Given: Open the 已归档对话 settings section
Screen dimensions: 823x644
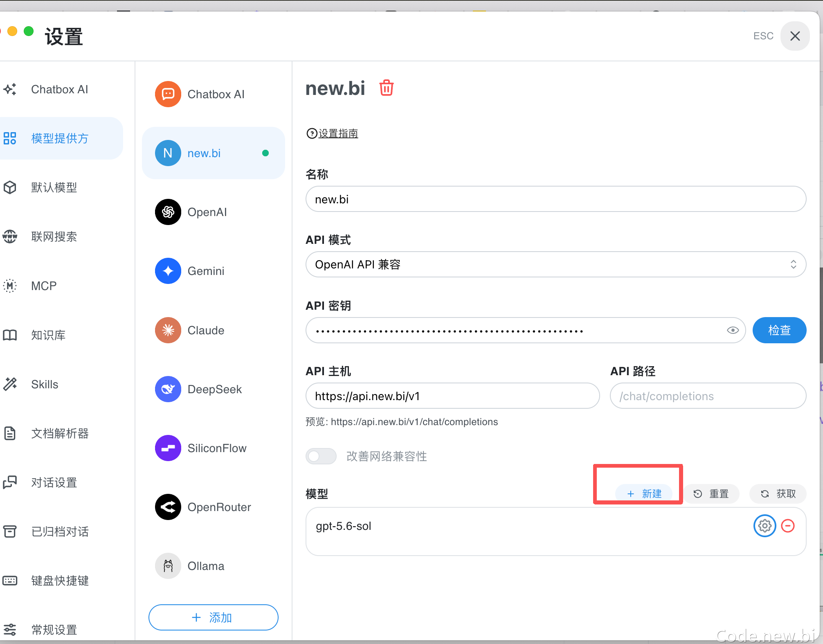Looking at the screenshot, I should pos(61,531).
